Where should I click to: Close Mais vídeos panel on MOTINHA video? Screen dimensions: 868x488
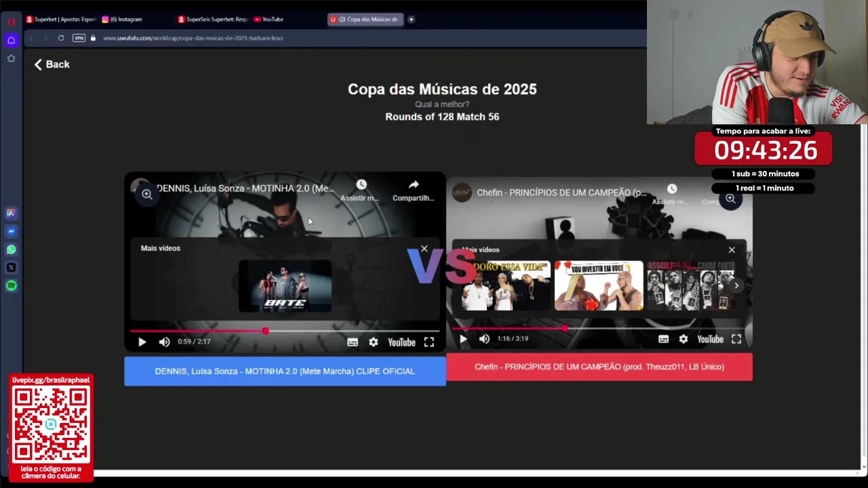coord(425,249)
